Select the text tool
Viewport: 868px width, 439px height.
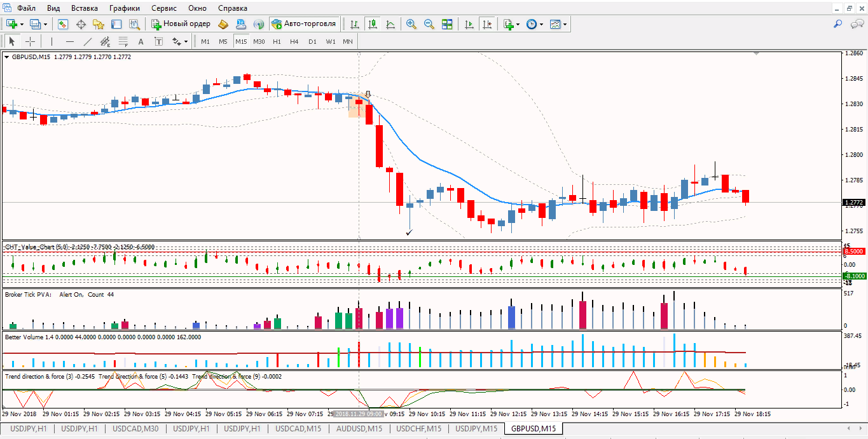(x=141, y=41)
